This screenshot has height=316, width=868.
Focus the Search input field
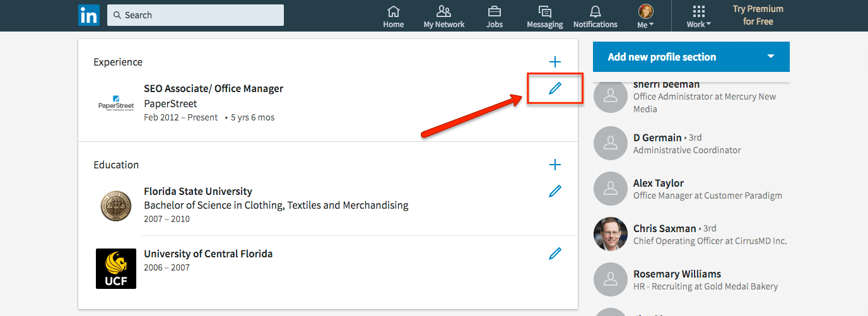click(x=196, y=15)
